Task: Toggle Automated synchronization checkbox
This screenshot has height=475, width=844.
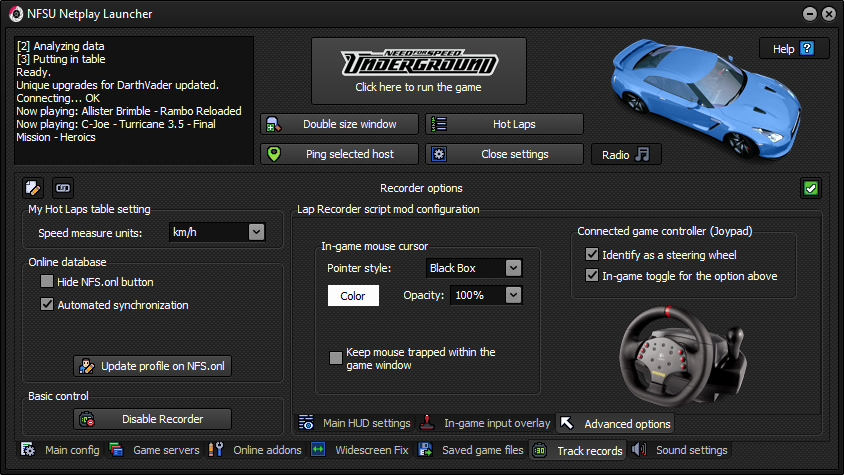Action: click(x=47, y=304)
